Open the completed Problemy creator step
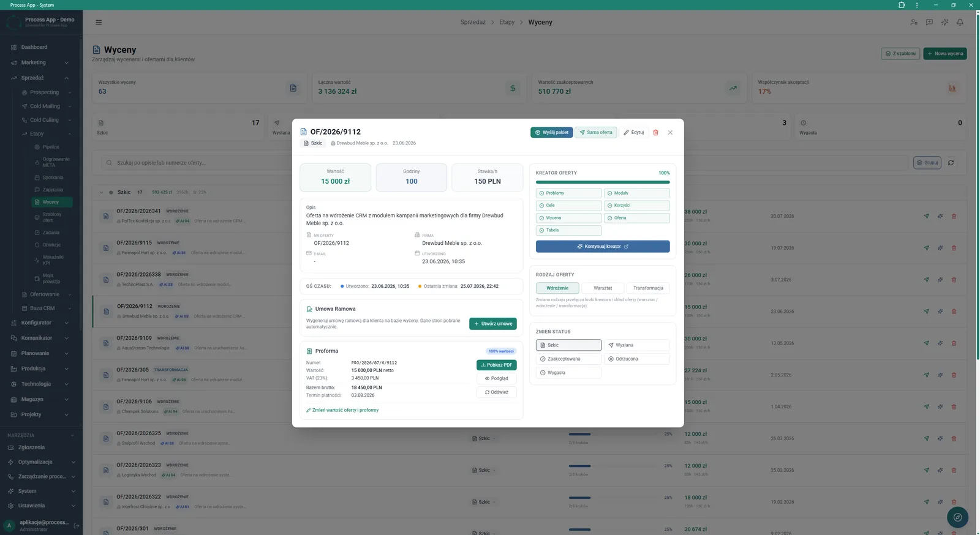Image resolution: width=980 pixels, height=535 pixels. pyautogui.click(x=568, y=193)
